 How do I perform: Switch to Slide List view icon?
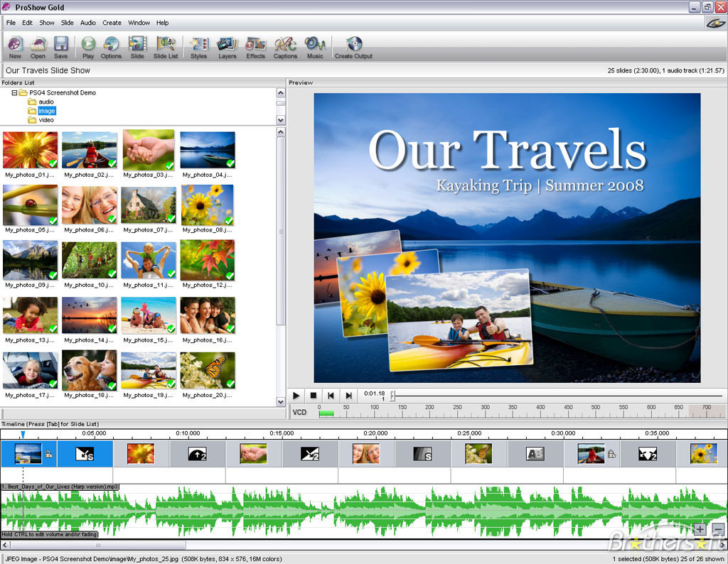pyautogui.click(x=165, y=44)
